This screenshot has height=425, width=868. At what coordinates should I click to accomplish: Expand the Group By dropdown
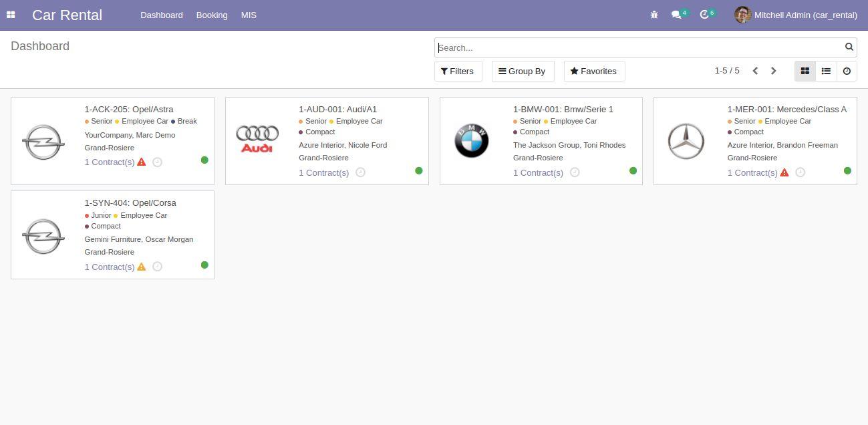point(523,71)
